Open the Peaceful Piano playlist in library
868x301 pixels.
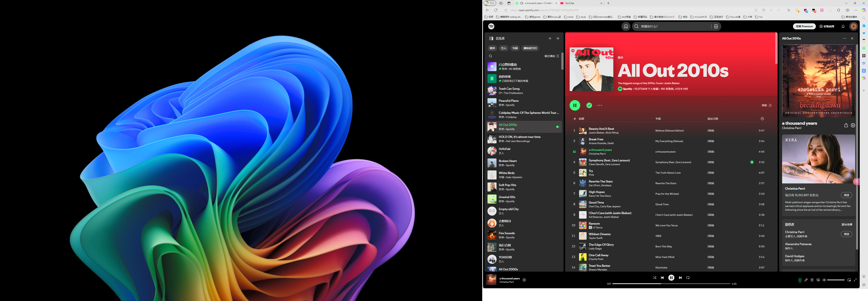pos(524,103)
